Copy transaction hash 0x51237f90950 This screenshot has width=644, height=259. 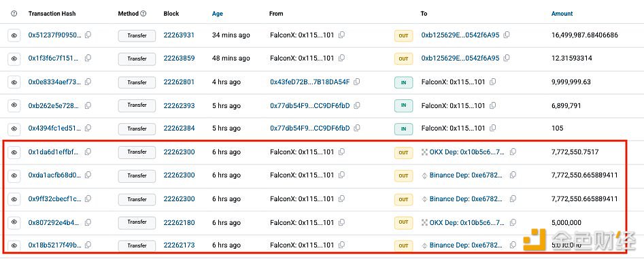click(88, 35)
